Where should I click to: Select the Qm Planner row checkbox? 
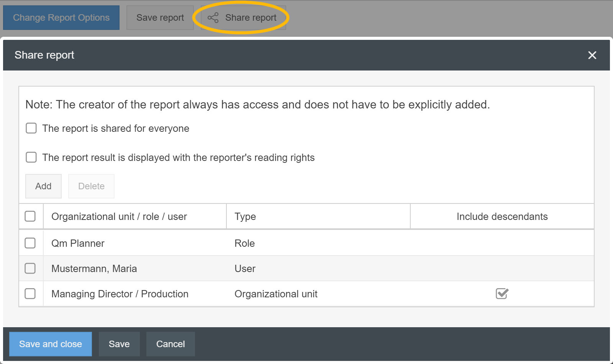[x=30, y=243]
